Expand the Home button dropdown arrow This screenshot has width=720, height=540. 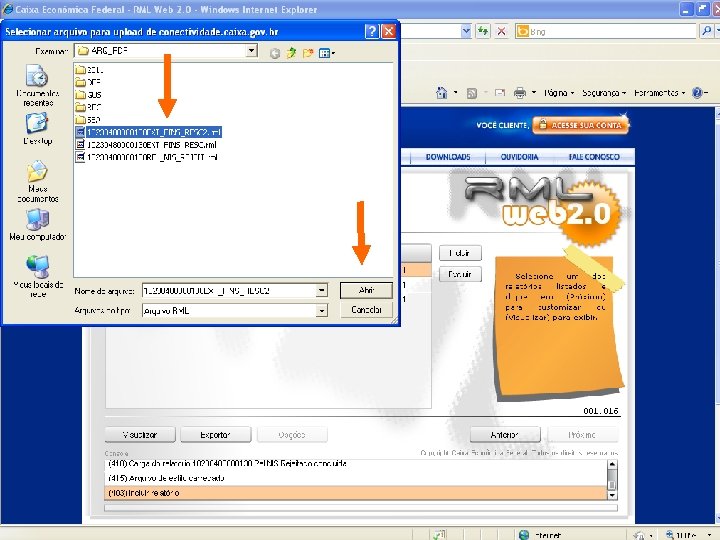456,93
